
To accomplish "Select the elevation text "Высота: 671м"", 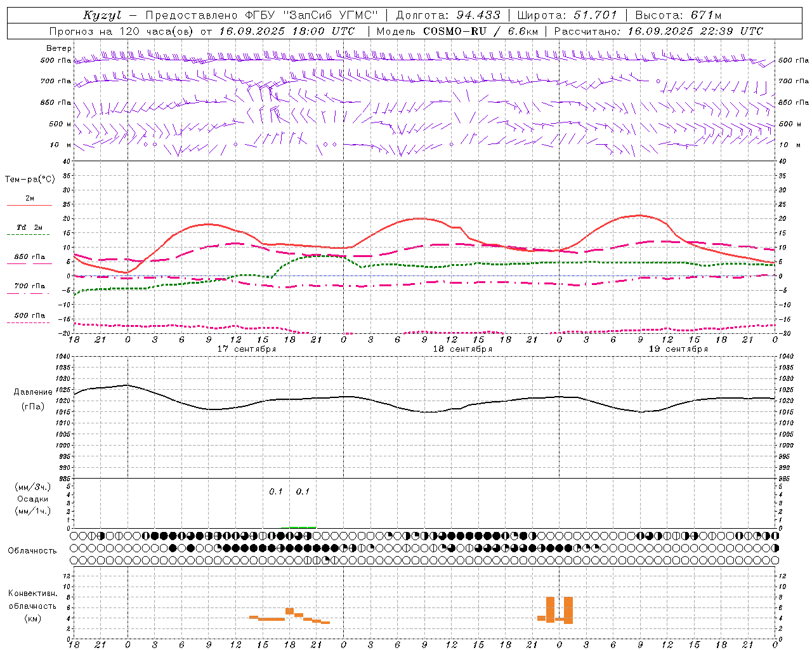I will tap(678, 15).
